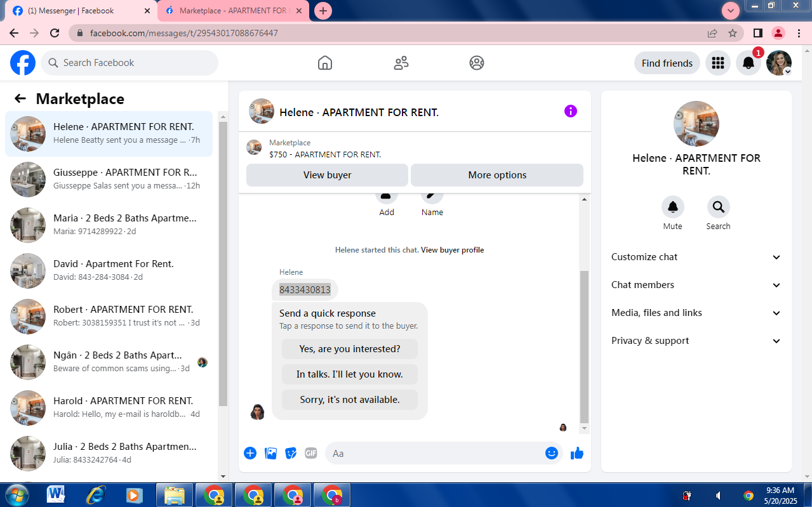
Task: Open the Maria 2 Beds 2 Baths conversation
Action: click(x=109, y=225)
